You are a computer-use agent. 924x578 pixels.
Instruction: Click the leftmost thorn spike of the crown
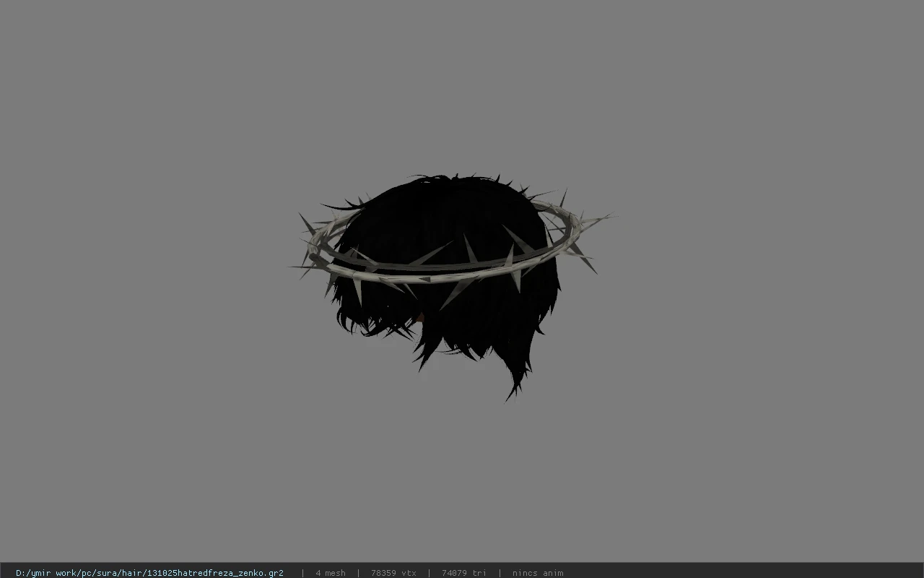pyautogui.click(x=296, y=268)
